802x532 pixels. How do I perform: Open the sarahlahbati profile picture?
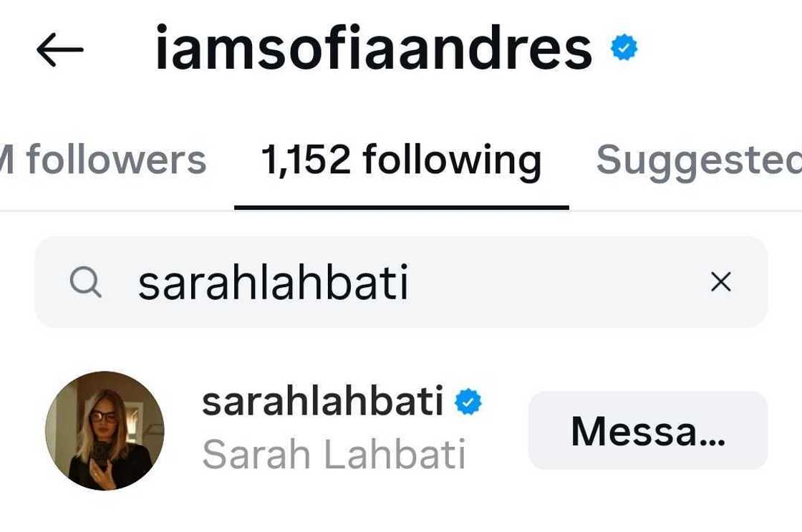[105, 431]
